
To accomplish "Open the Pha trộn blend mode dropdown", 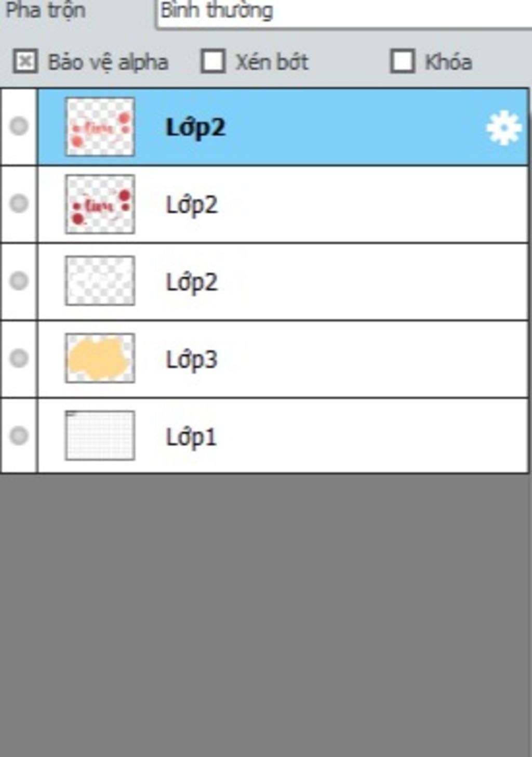I will click(x=343, y=11).
